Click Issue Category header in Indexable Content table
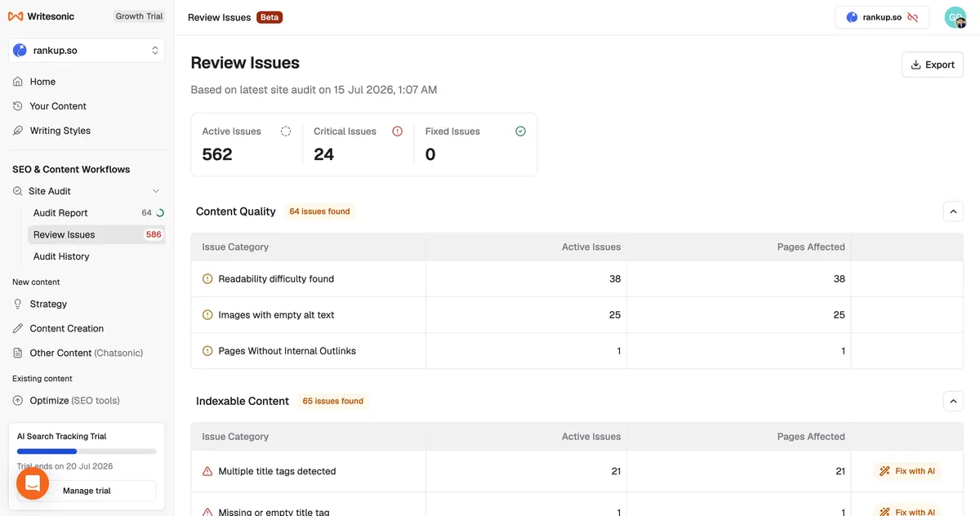The height and width of the screenshot is (516, 980). [x=235, y=437]
